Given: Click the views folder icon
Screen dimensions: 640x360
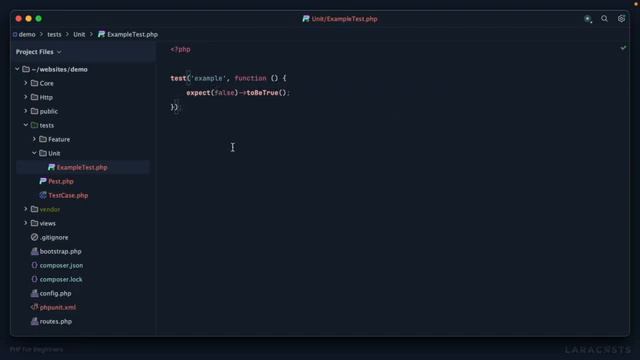Looking at the screenshot, I should point(34,223).
